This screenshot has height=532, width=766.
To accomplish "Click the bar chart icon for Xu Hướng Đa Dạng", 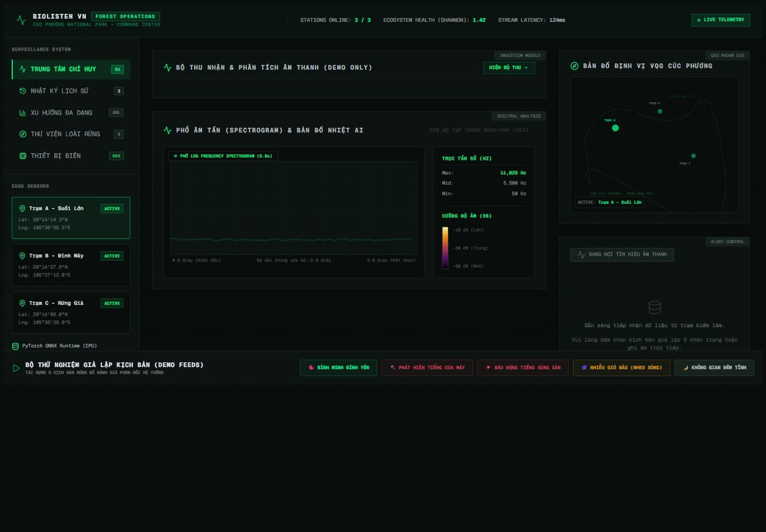I will tap(23, 113).
